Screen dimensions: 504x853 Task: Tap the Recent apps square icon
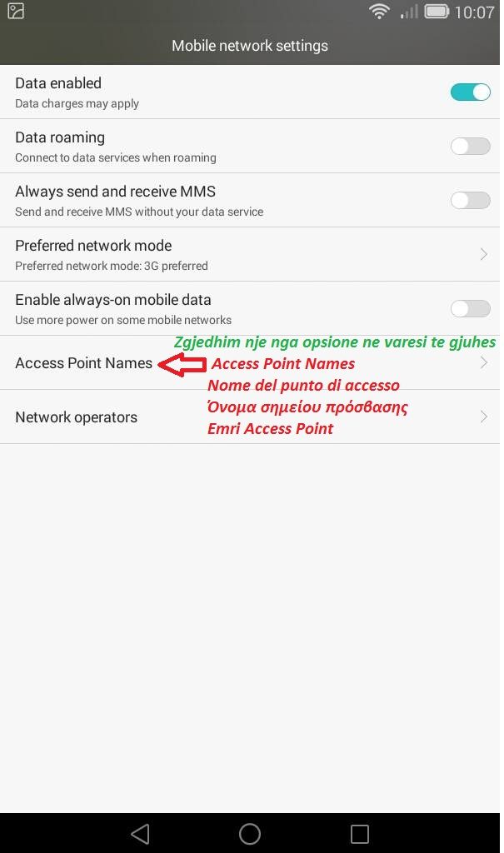[359, 833]
